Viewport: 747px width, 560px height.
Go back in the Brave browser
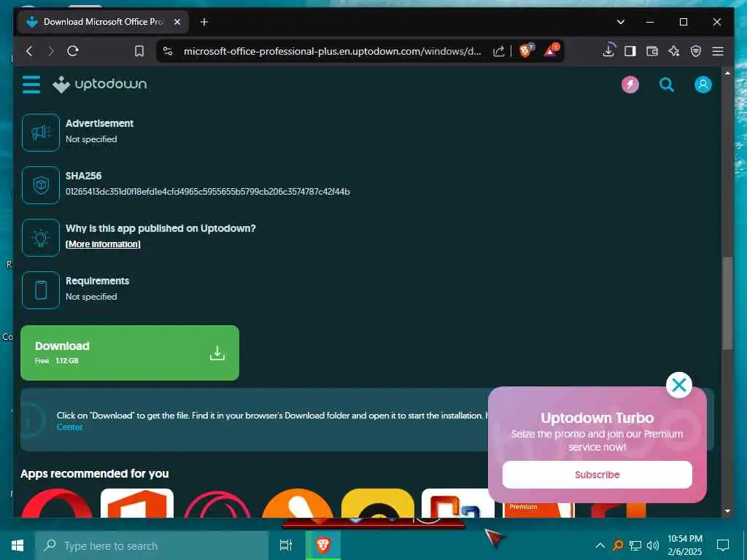click(x=29, y=51)
